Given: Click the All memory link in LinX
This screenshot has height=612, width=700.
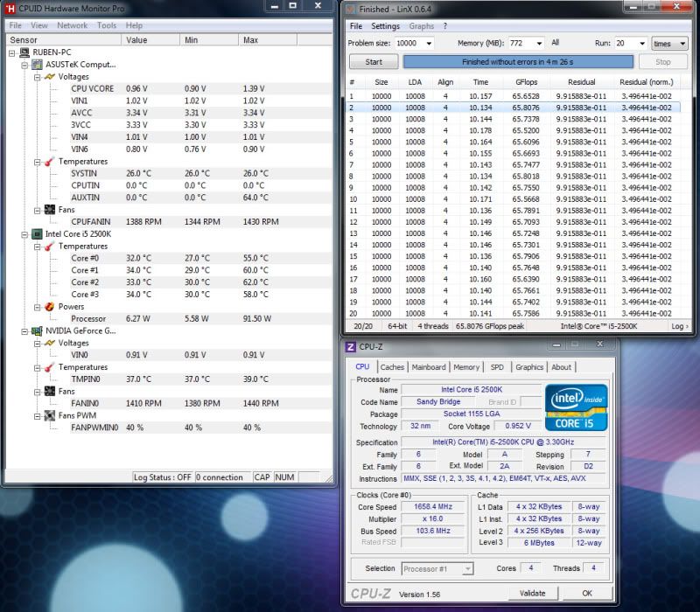Looking at the screenshot, I should [555, 43].
